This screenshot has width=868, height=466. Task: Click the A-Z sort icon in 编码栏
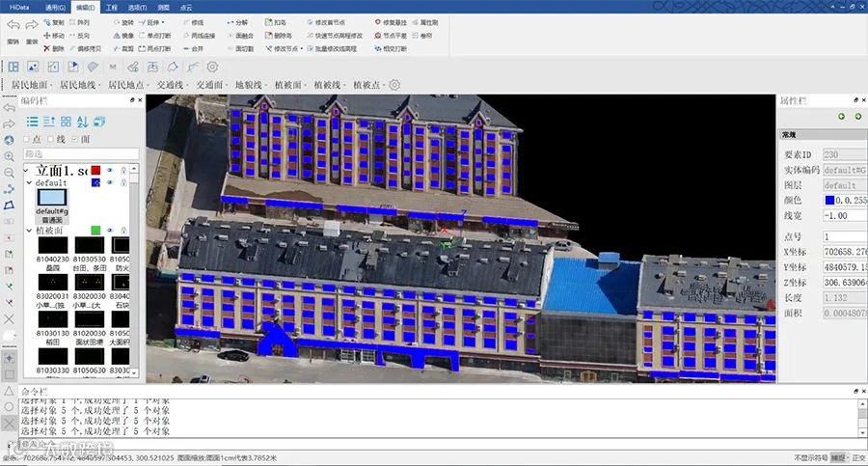[x=83, y=122]
